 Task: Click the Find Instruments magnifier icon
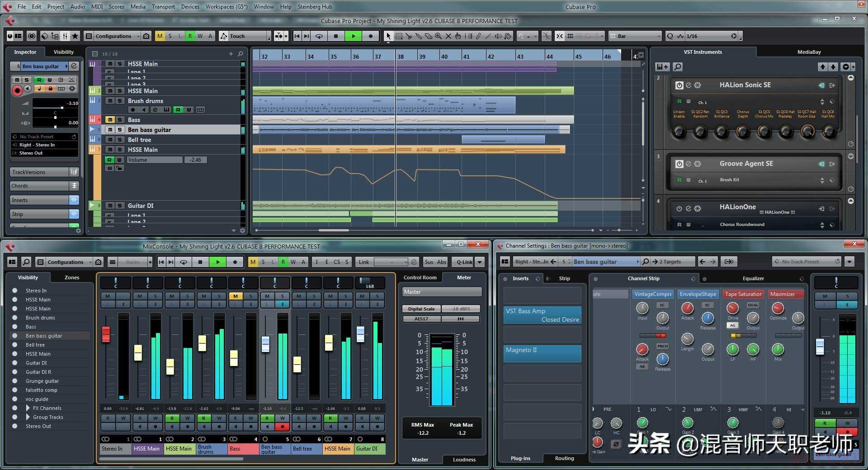(x=677, y=67)
